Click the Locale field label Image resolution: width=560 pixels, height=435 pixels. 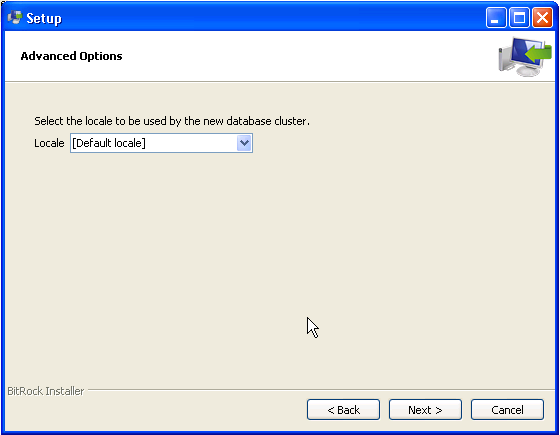tap(49, 143)
